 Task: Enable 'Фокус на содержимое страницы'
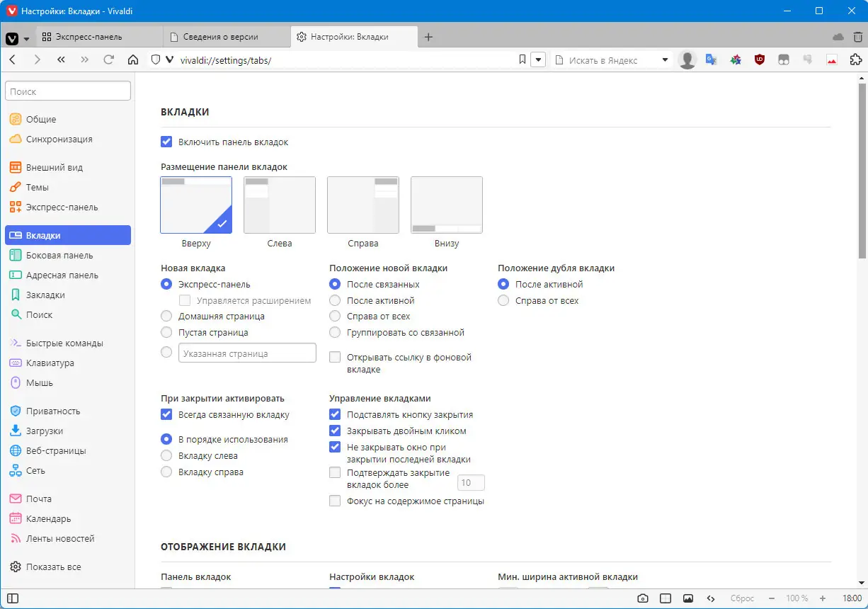(335, 501)
